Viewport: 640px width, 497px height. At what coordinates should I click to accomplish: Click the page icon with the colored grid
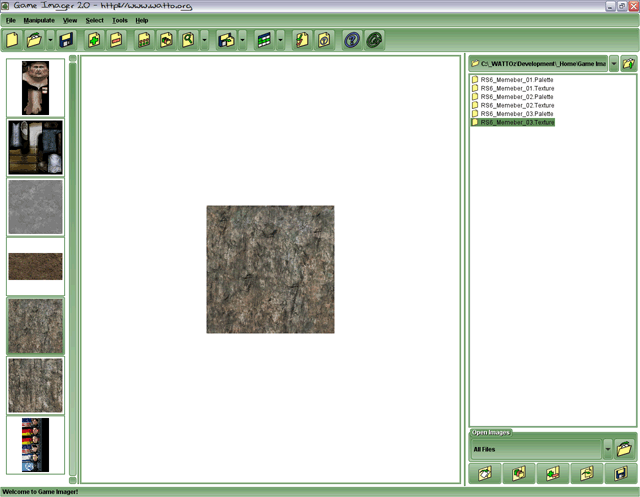pos(144,40)
